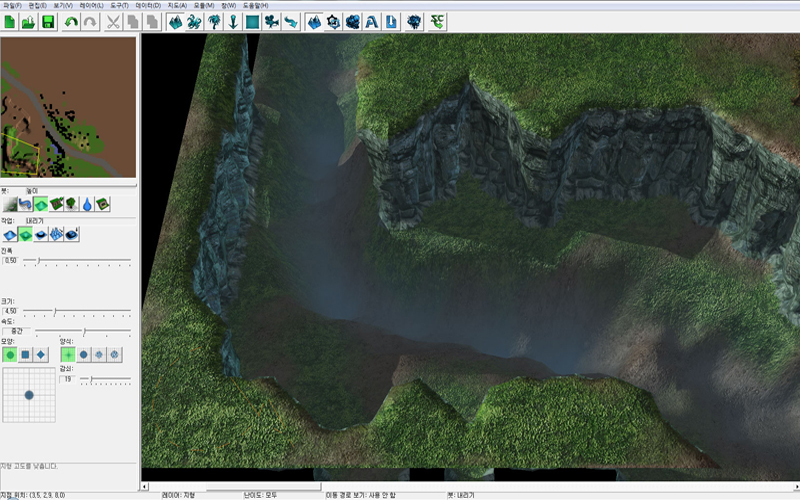Copy the selection in the toolbar
The height and width of the screenshot is (500, 800).
(x=132, y=22)
